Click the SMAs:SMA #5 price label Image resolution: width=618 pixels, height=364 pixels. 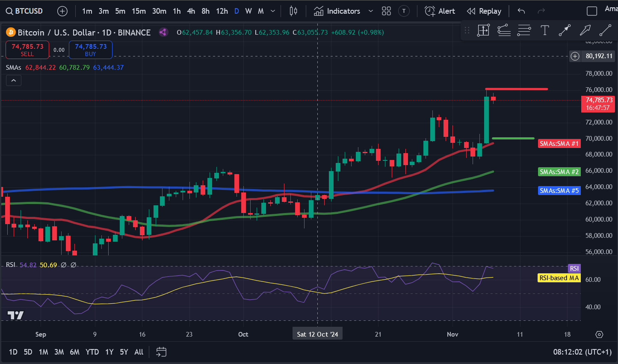point(559,191)
